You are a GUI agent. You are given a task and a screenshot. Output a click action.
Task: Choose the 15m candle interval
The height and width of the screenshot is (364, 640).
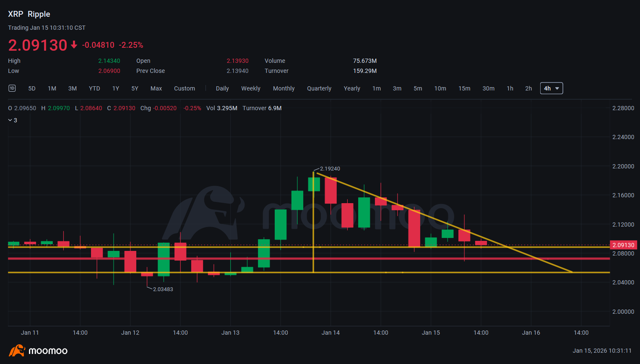(x=464, y=88)
